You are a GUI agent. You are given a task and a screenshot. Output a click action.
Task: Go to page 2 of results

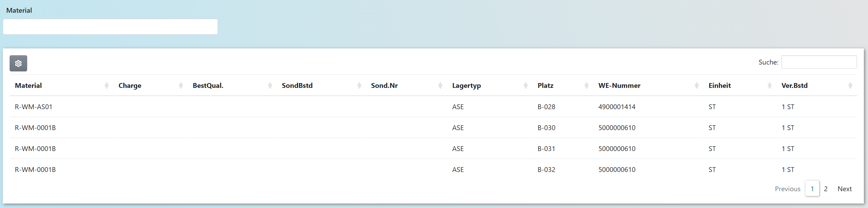pyautogui.click(x=826, y=189)
